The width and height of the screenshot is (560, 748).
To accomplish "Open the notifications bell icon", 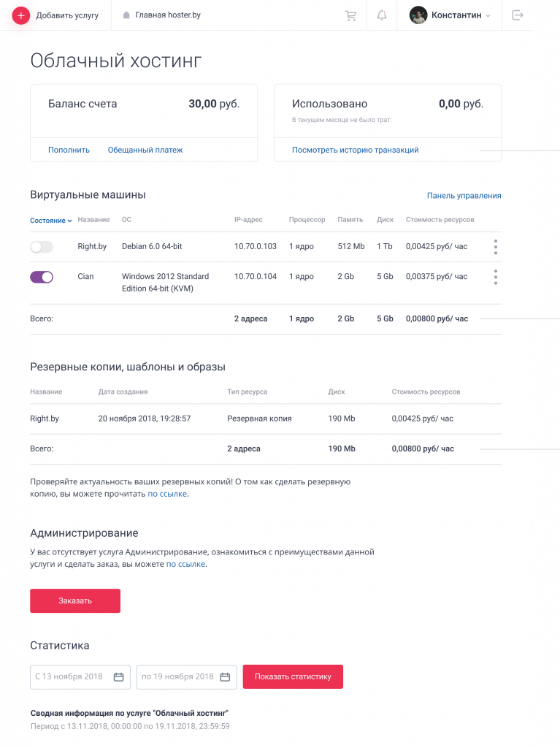I will 382,15.
